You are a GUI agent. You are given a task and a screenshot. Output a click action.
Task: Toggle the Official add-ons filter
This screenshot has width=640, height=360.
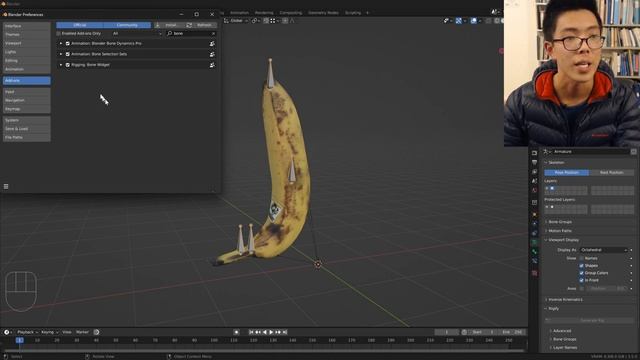tap(80, 25)
